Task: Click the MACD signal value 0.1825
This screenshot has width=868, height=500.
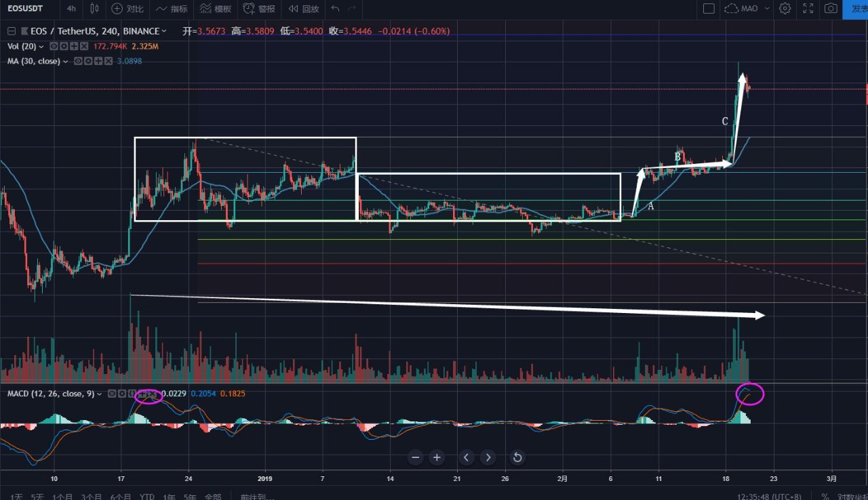Action: [x=233, y=394]
